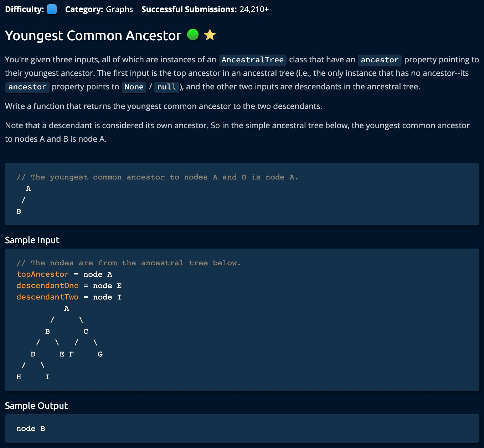
Task: Click node G in the sample tree
Action: tap(100, 354)
